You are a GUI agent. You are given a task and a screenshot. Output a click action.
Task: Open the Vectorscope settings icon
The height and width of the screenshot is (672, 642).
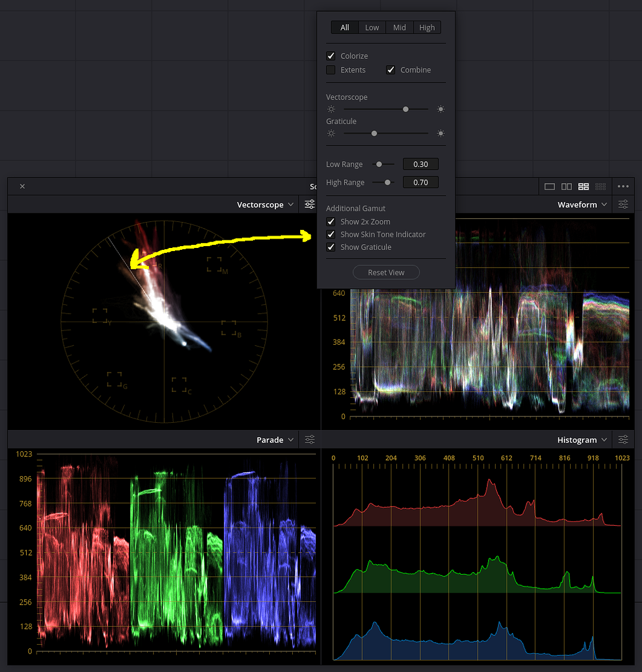(x=309, y=204)
